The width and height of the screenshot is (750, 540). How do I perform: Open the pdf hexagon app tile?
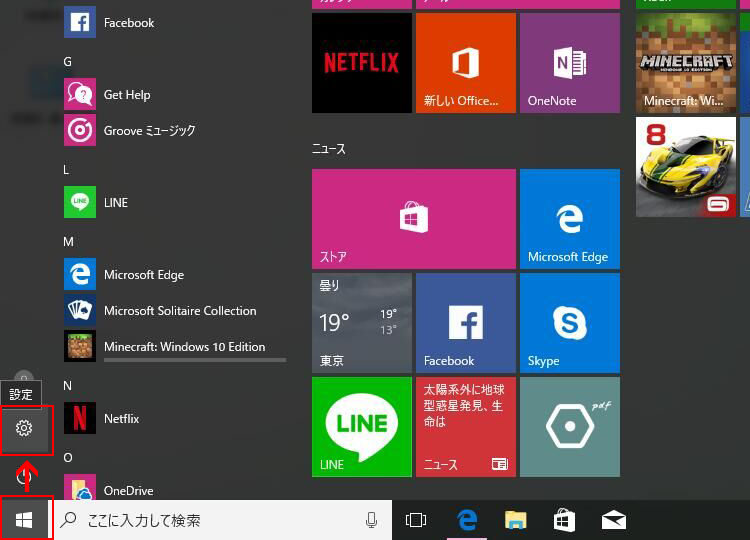[x=570, y=427]
